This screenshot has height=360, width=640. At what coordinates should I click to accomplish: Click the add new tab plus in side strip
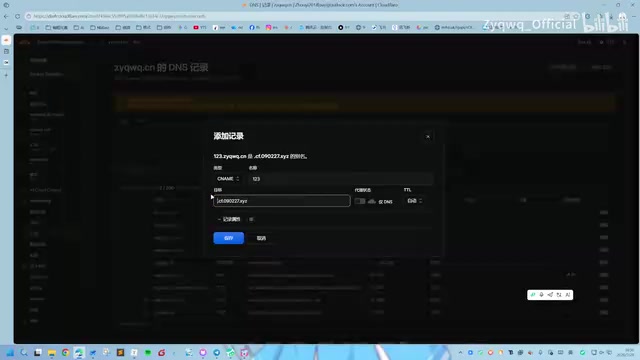pos(6,75)
